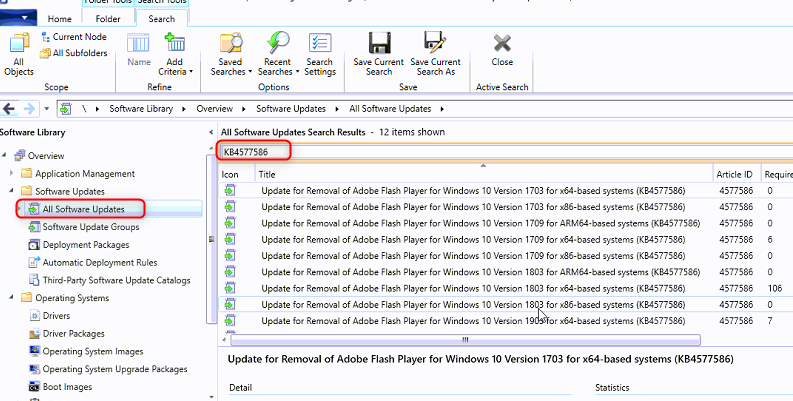Select Current Node scope option

[x=73, y=37]
